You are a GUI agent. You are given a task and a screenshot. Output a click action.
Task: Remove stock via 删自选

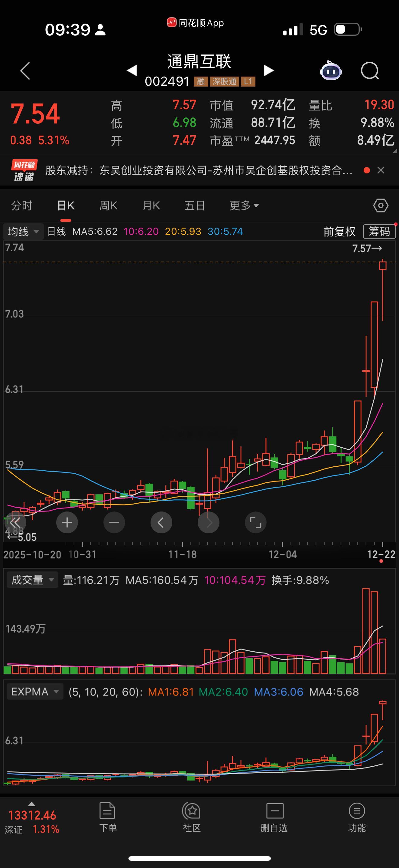(274, 818)
